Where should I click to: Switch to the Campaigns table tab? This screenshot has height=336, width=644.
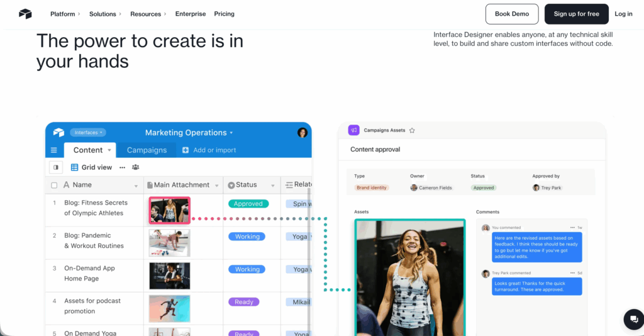[147, 150]
